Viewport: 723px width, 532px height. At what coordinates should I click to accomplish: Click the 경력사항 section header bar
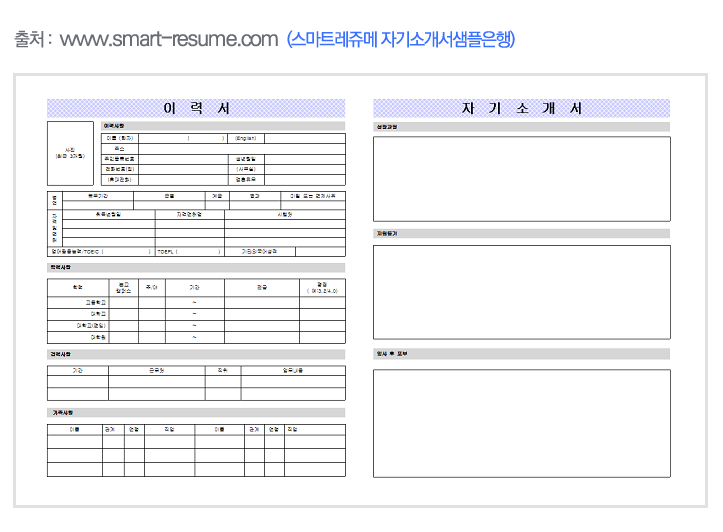pyautogui.click(x=196, y=354)
